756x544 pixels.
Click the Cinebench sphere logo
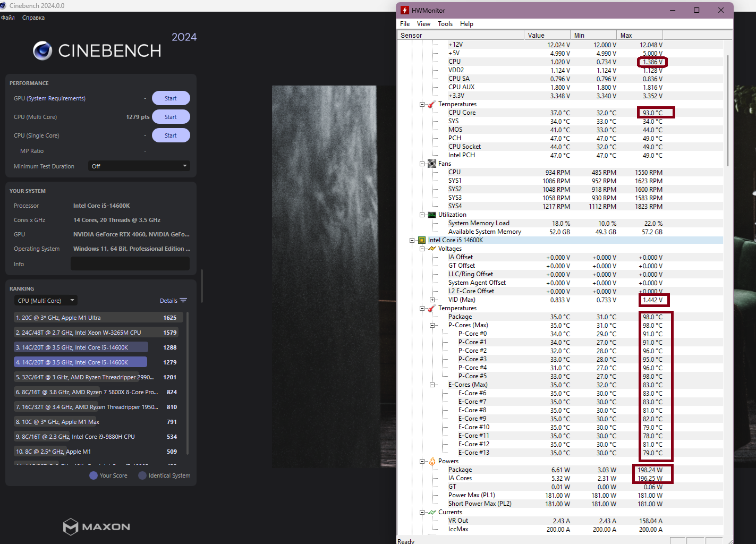pyautogui.click(x=43, y=50)
